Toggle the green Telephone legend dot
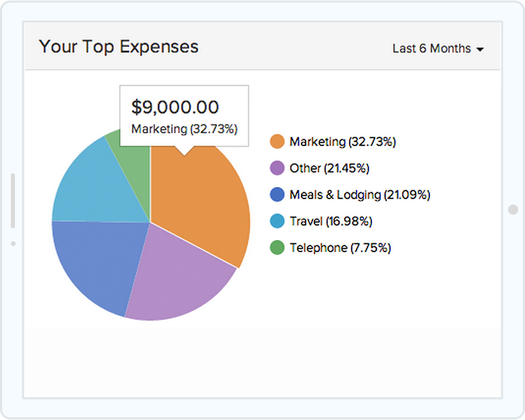 (277, 248)
